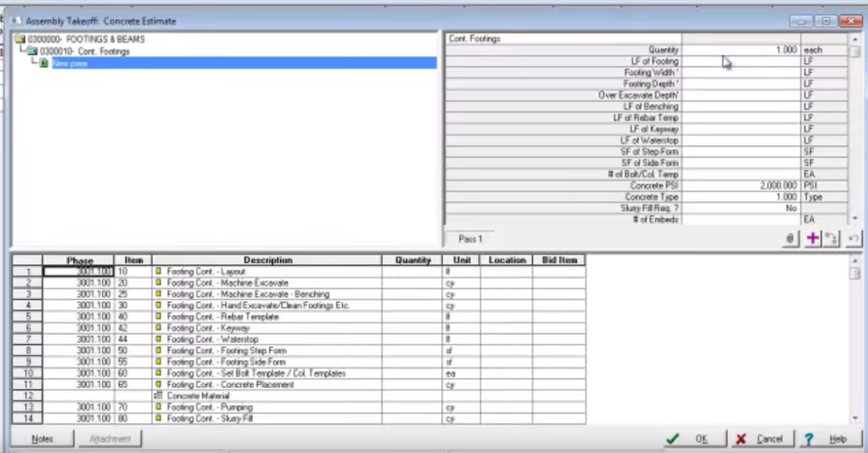Click phase cell 3001.100 in row 1
Viewport: 868px width, 453px height.
click(x=78, y=272)
